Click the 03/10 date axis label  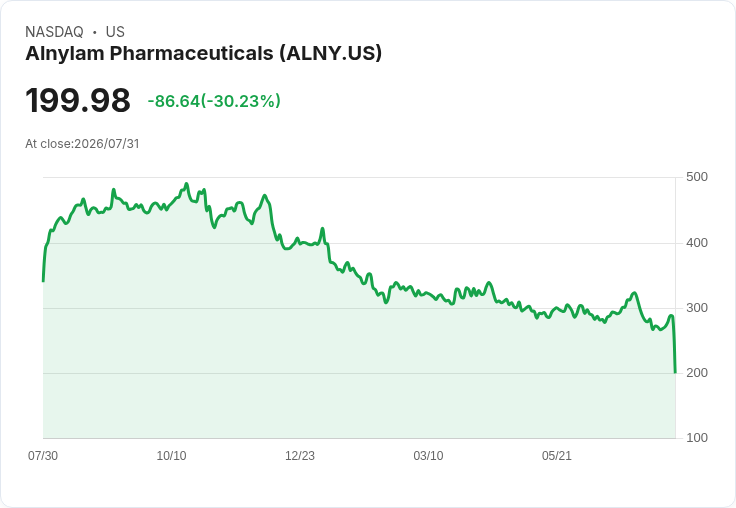click(428, 456)
